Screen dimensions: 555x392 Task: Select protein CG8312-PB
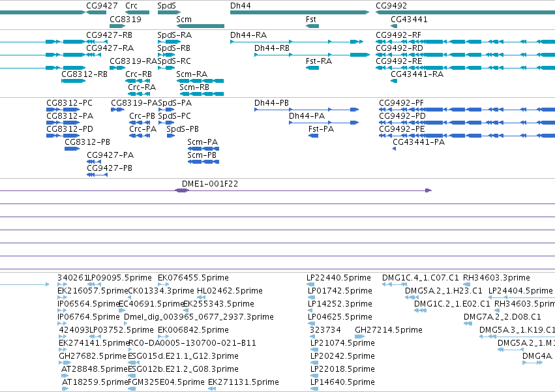click(x=72, y=148)
